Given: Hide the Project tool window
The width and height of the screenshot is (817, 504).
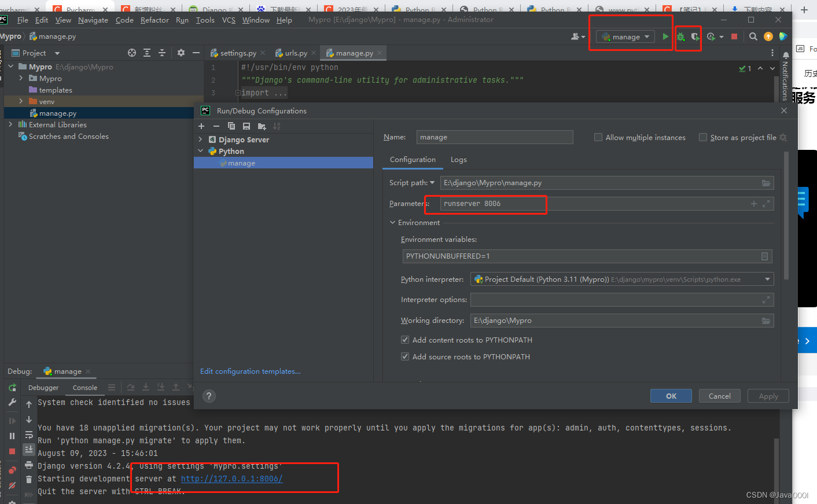Looking at the screenshot, I should 196,53.
